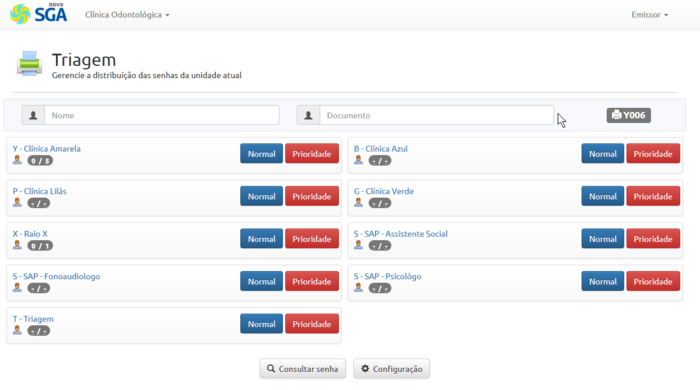
Task: Issue Prioridade ticket for Raio X
Action: point(312,239)
